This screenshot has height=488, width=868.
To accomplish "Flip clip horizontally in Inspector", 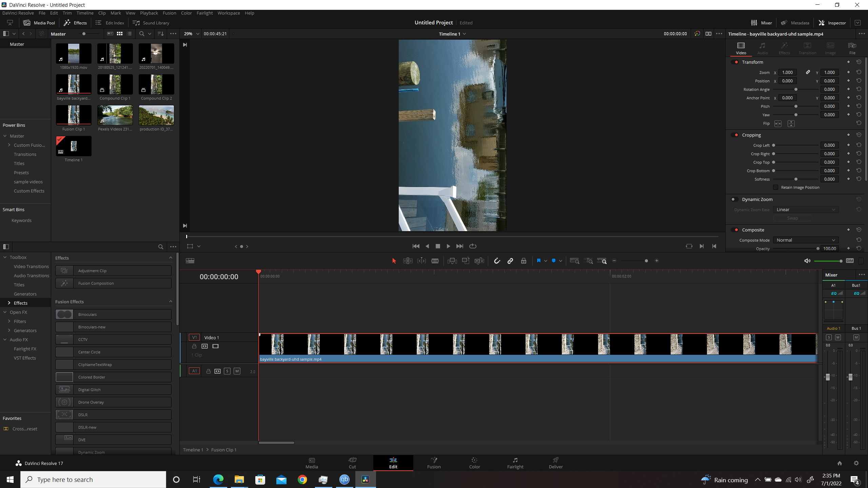I will click(x=778, y=124).
